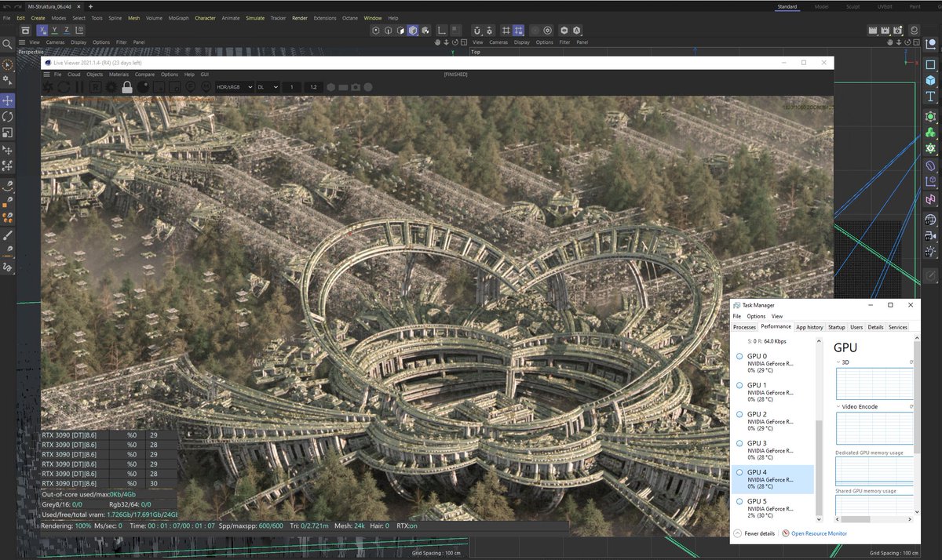Screen dimensions: 942x560
Task: Open Live Viewer hamburger menu
Action: point(47,75)
